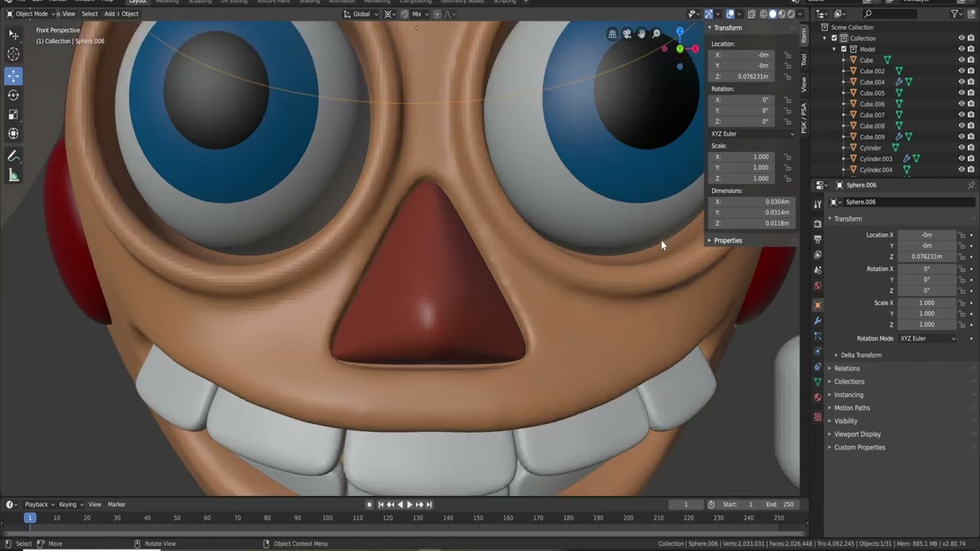Pick the Measure ruler tool
This screenshot has width=980, height=551.
[x=14, y=176]
